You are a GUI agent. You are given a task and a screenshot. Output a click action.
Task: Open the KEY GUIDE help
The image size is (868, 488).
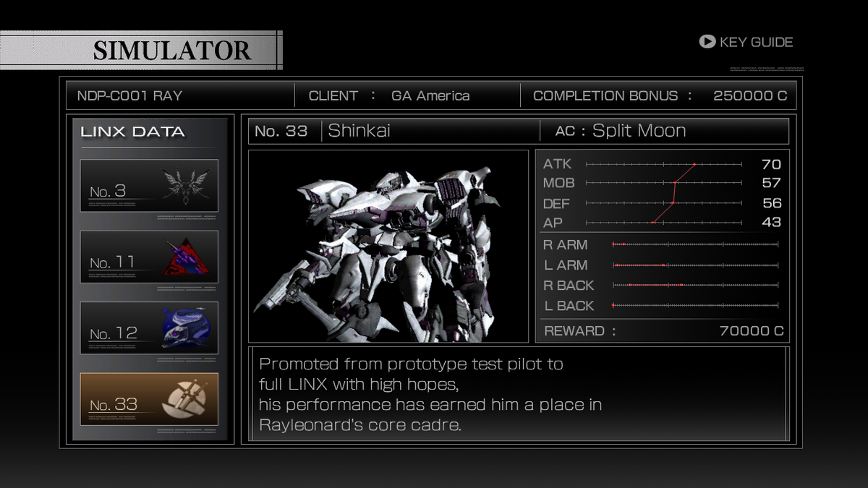(x=746, y=42)
